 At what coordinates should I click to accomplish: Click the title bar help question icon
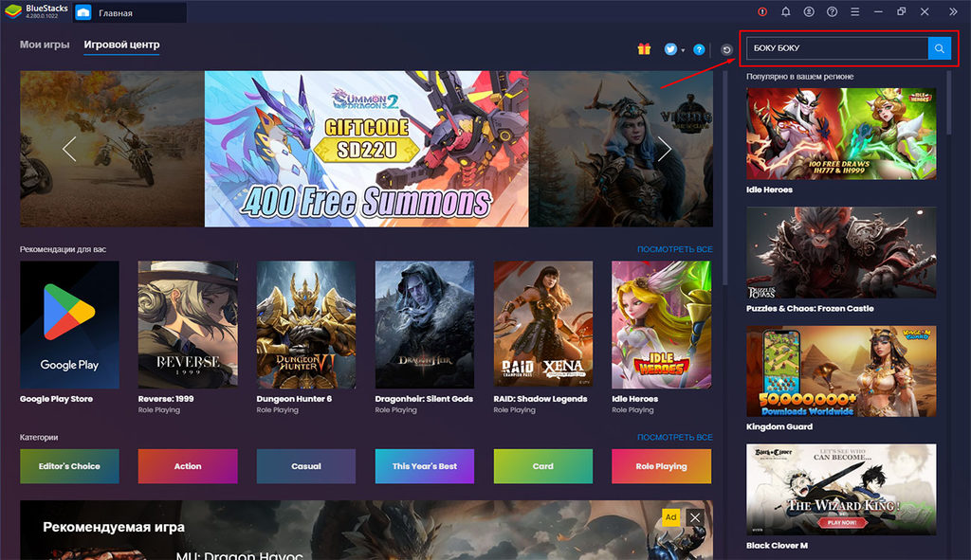pos(832,11)
